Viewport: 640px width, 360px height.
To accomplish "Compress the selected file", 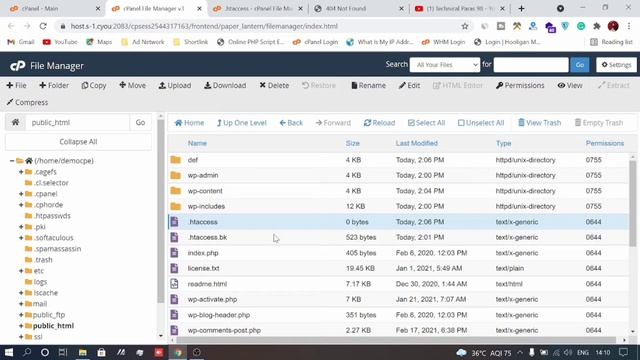I will pyautogui.click(x=27, y=102).
